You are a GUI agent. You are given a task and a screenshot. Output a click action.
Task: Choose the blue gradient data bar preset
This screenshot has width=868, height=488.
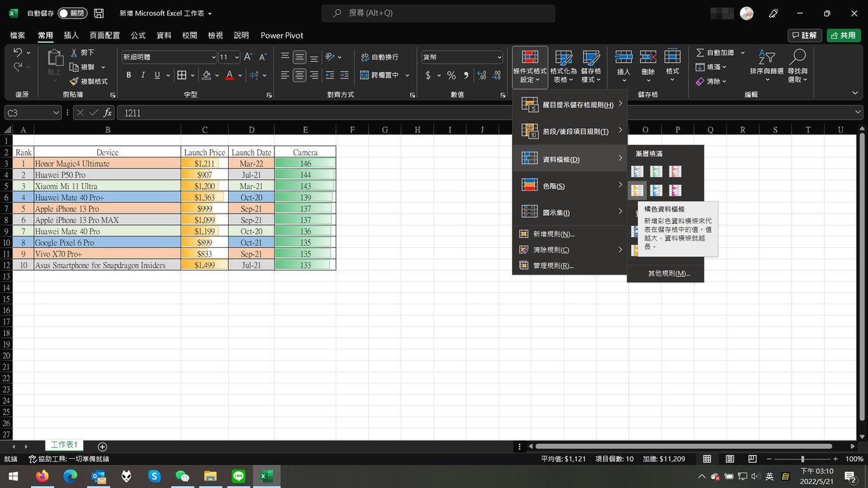(x=637, y=171)
